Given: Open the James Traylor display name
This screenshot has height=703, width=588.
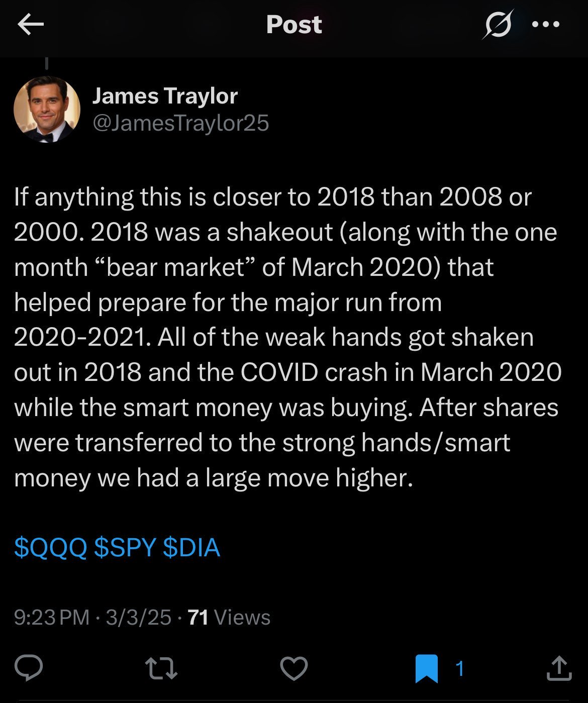Looking at the screenshot, I should tap(165, 96).
